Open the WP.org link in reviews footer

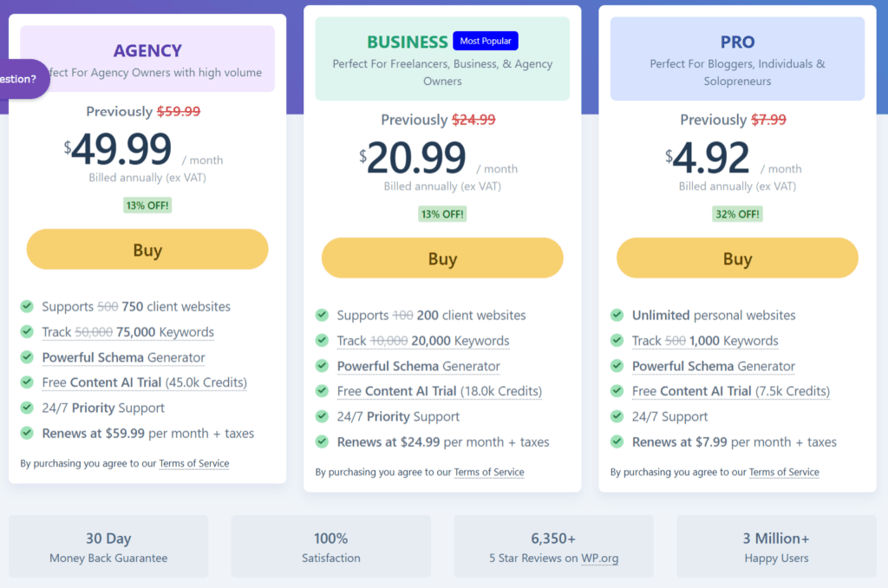[x=599, y=558]
